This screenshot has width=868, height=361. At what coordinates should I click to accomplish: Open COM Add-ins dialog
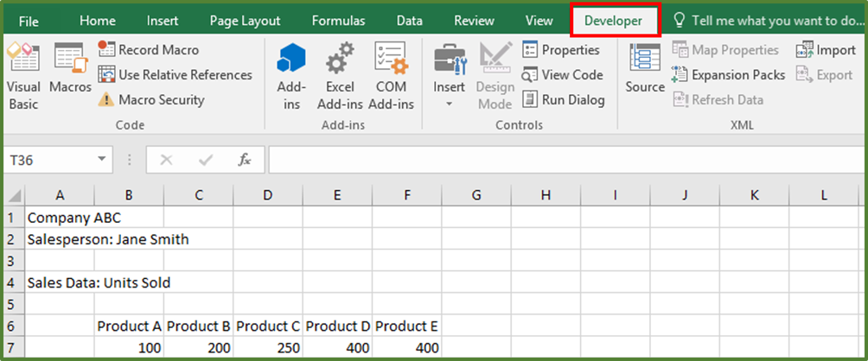[x=391, y=76]
